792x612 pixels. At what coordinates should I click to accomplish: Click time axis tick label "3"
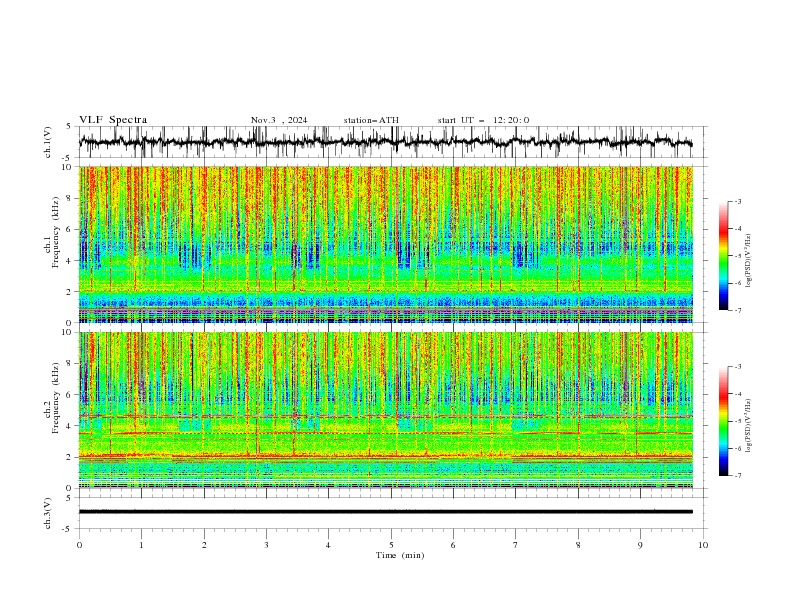coord(266,545)
